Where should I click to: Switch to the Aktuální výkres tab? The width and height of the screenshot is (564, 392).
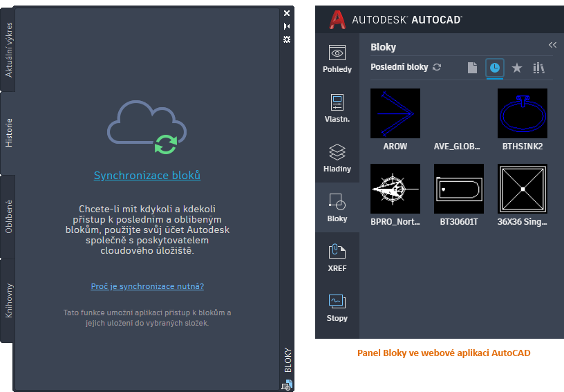8,50
